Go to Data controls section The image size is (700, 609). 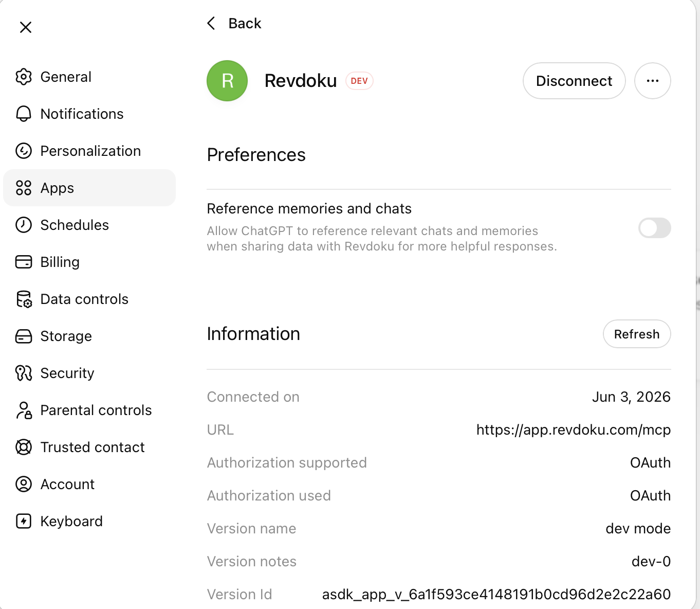click(89, 299)
